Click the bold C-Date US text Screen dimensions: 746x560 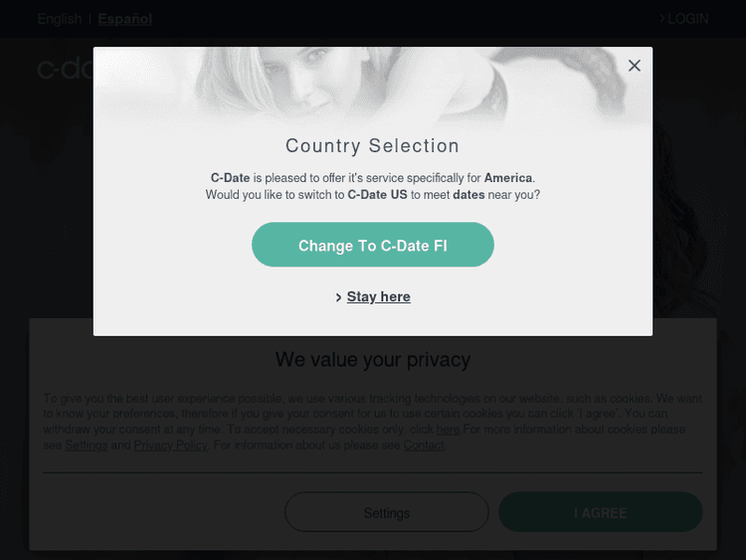(377, 195)
